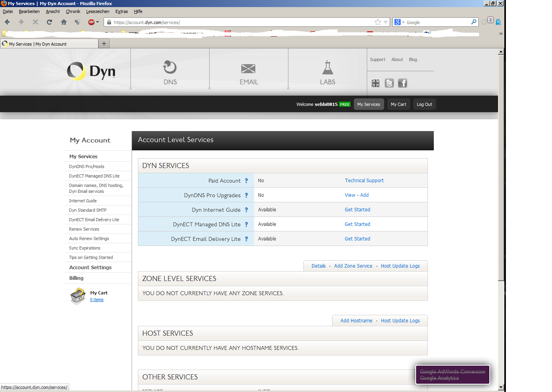The height and width of the screenshot is (392, 552).
Task: Open the Lesezeichen menu
Action: pyautogui.click(x=98, y=11)
